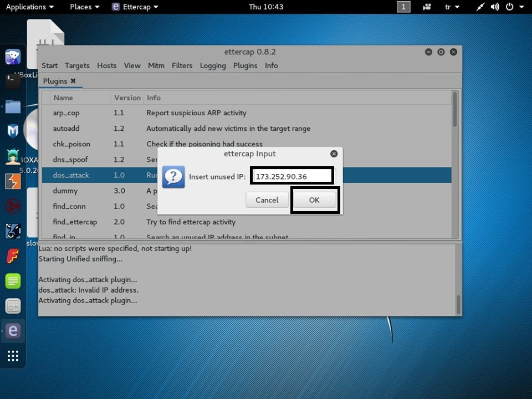532x399 pixels.
Task: Launch Iceweasel from the dock
Action: click(x=13, y=57)
